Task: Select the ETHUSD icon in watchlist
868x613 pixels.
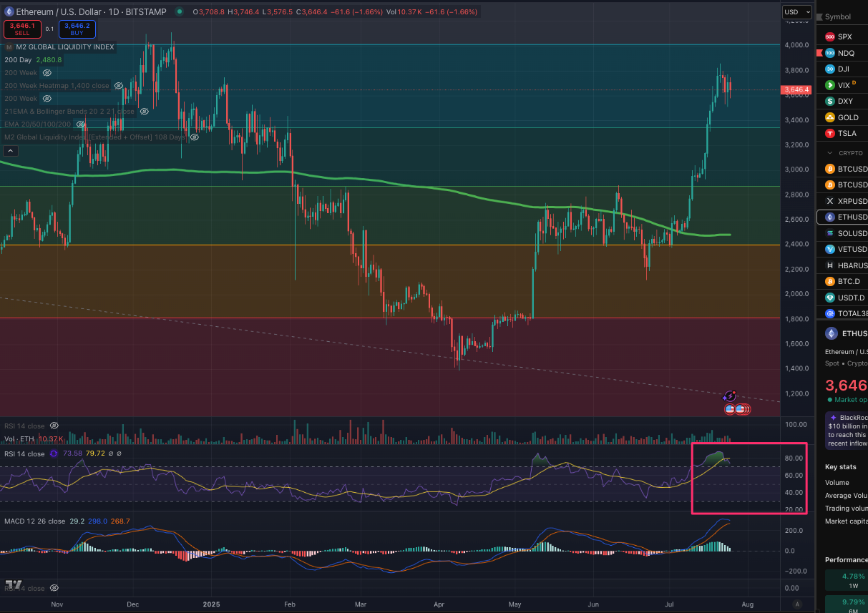Action: pos(830,217)
